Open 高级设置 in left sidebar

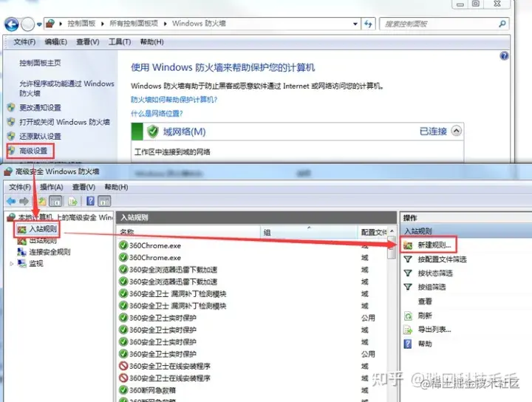(33, 151)
